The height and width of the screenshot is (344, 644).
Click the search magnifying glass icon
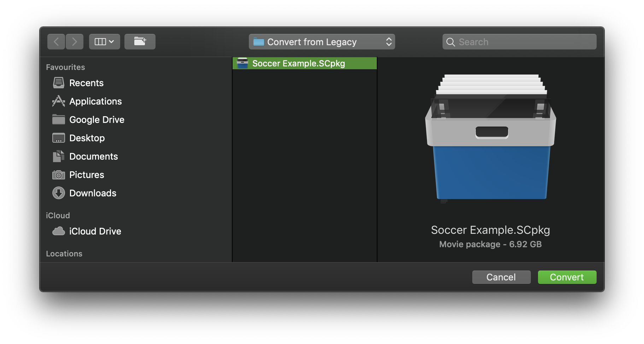[450, 42]
